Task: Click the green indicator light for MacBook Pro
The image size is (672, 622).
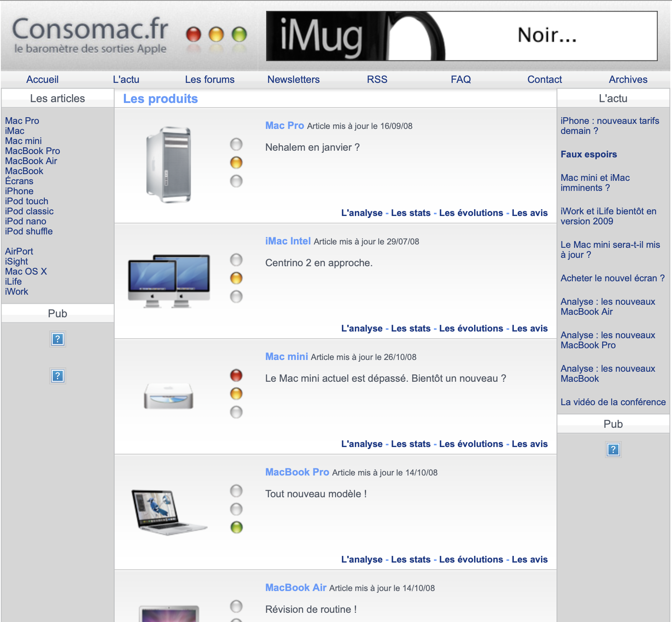Action: 236,527
